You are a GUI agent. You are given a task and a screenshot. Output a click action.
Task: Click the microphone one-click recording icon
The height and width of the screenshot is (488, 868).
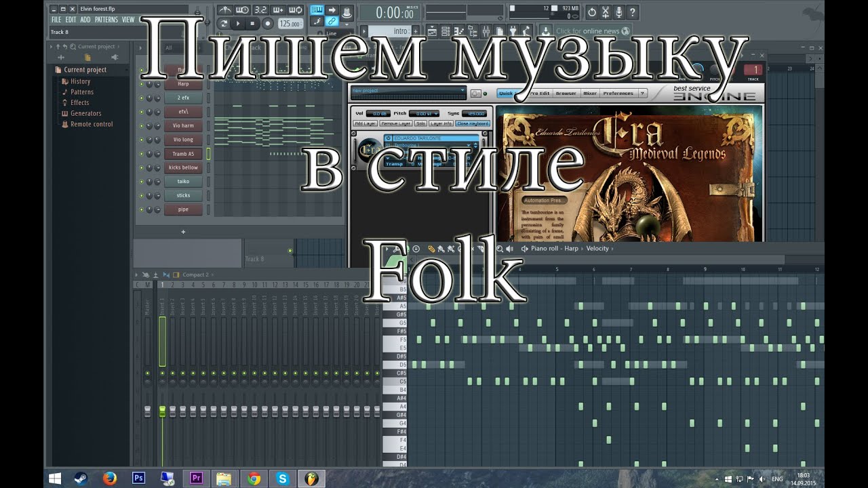pyautogui.click(x=619, y=12)
